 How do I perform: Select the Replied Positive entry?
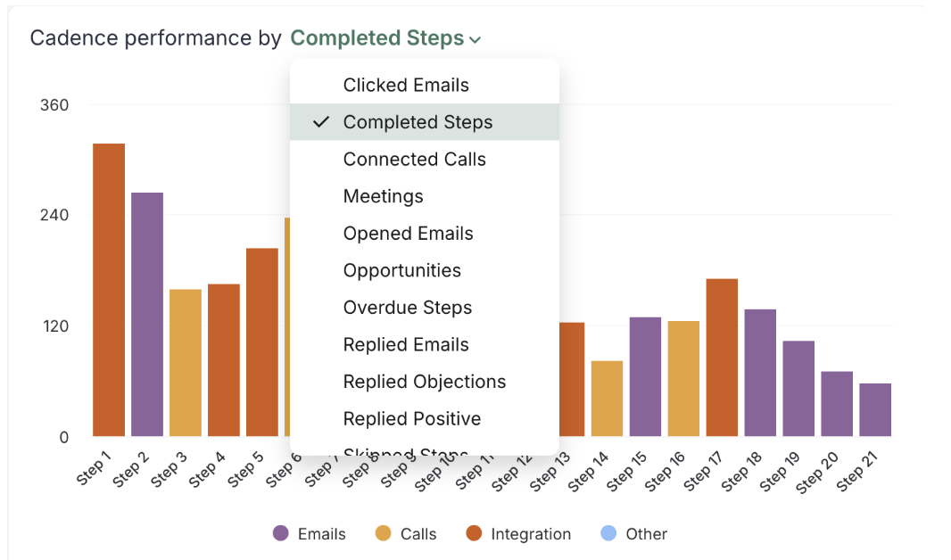click(411, 418)
